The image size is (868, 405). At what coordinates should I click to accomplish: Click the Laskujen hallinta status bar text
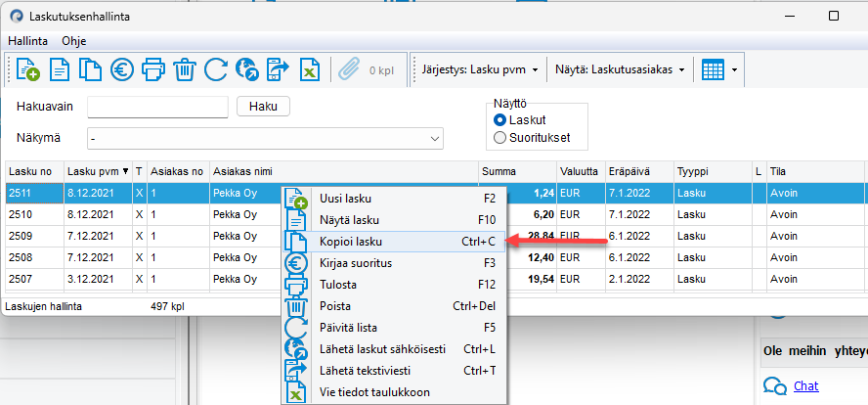tap(43, 306)
